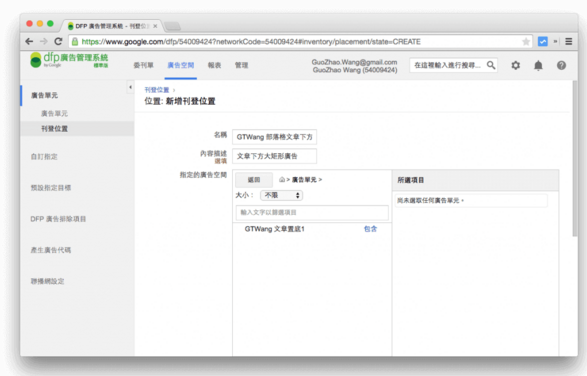This screenshot has height=376, width=587.
Task: Click the 名稱 name input field
Action: click(274, 137)
